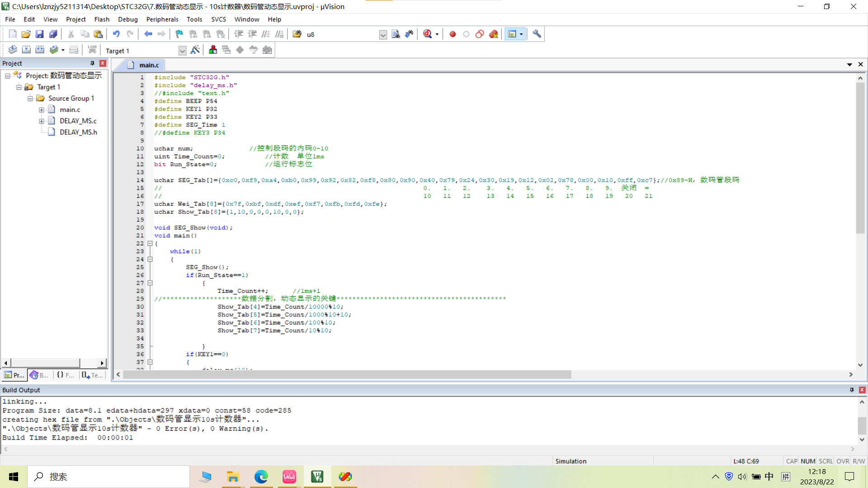Image resolution: width=868 pixels, height=488 pixels.
Task: Collapse the Project root node
Action: [8, 76]
